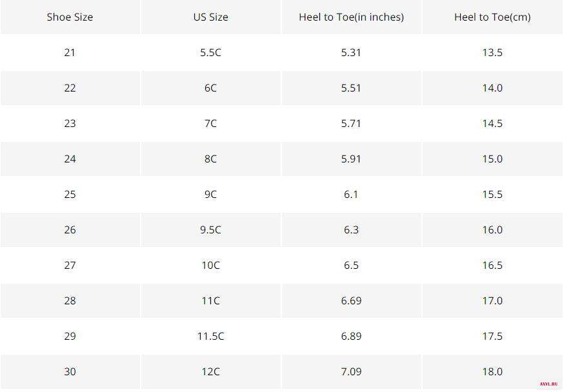Screen dimensions: 564x392
Task: Select the 5.5C US size cell
Action: point(211,52)
